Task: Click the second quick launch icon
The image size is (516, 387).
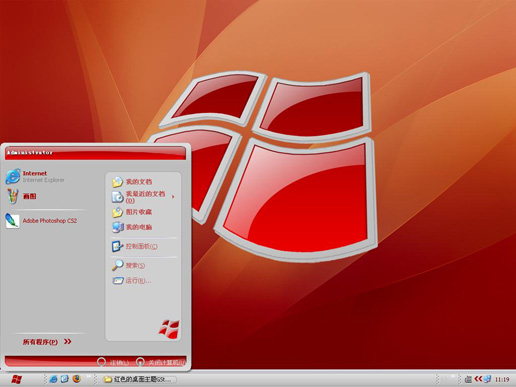Action: (x=65, y=379)
